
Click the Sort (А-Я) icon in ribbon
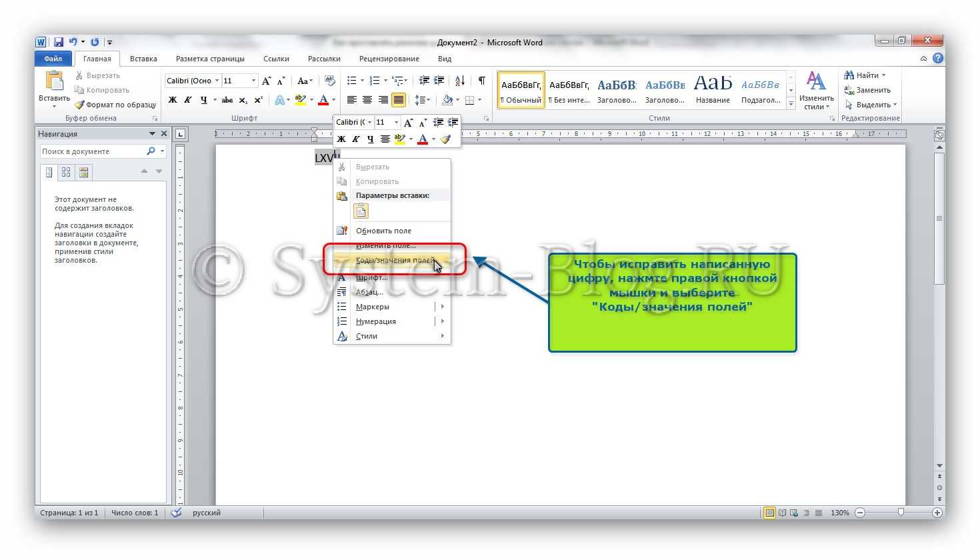click(x=460, y=81)
